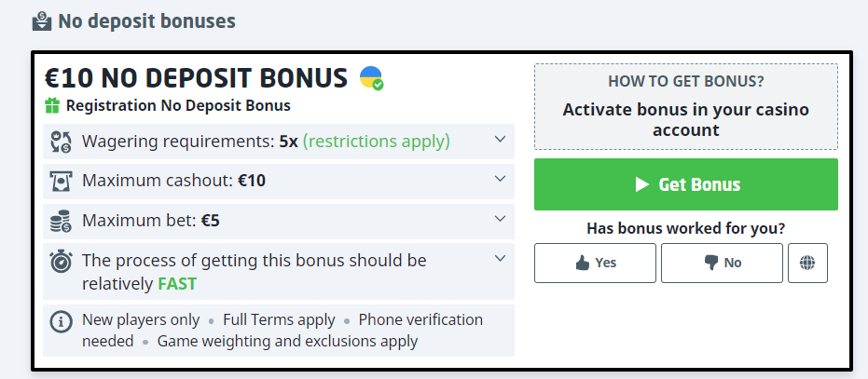
Task: Click the stopwatch speed icon
Action: coord(61,261)
